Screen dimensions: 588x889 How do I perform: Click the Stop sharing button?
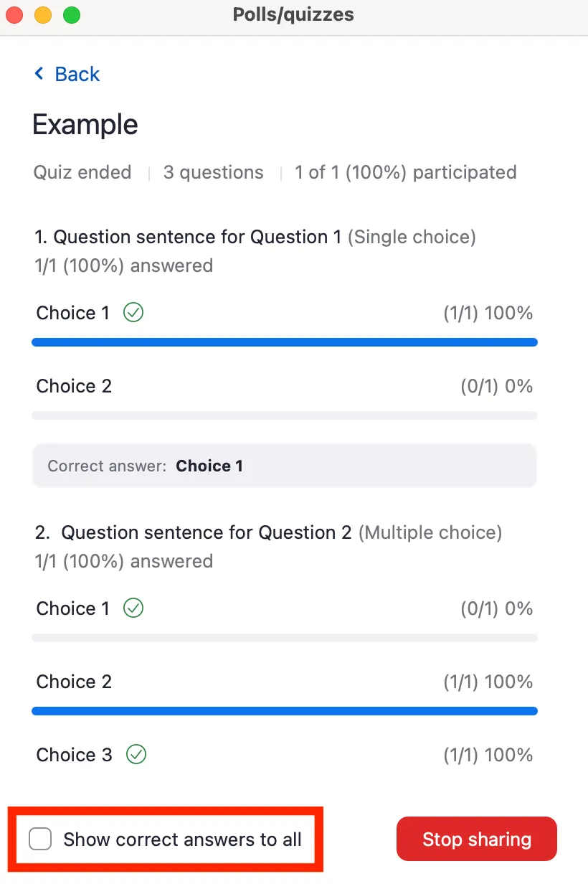pyautogui.click(x=476, y=839)
